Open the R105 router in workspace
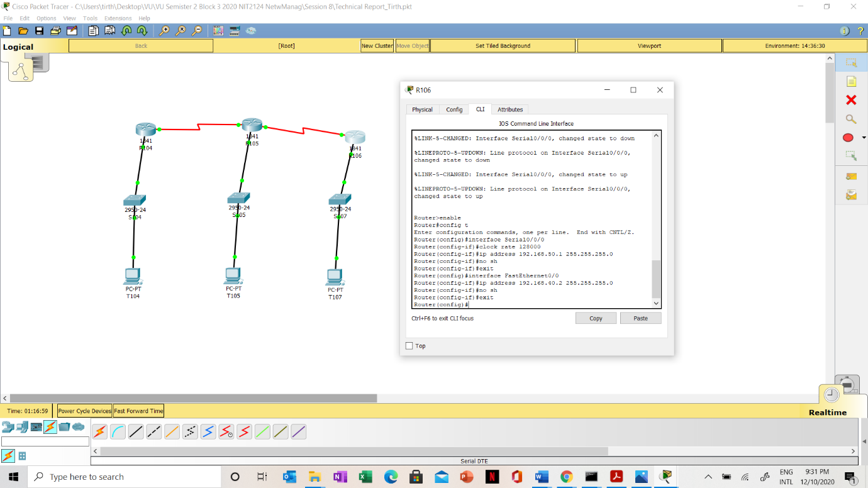The width and height of the screenshot is (868, 488). click(x=252, y=125)
